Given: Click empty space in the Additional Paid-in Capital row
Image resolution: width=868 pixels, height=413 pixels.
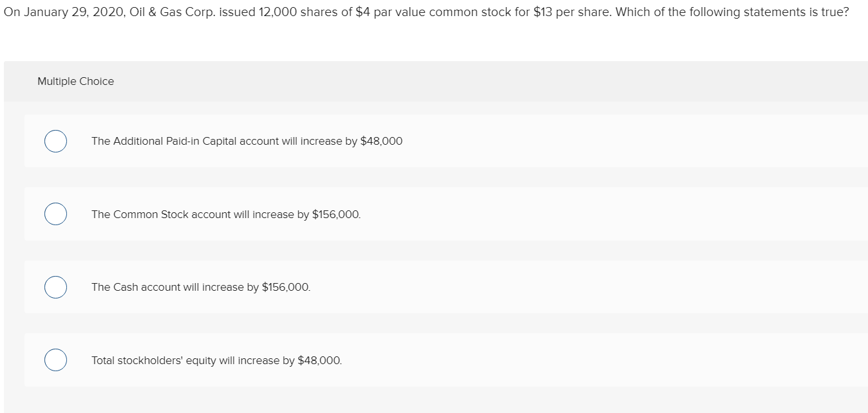Looking at the screenshot, I should tap(612, 142).
